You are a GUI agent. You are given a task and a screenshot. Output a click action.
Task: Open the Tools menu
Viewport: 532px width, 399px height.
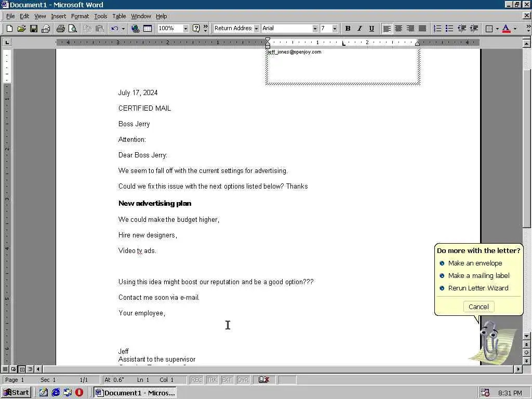click(100, 16)
